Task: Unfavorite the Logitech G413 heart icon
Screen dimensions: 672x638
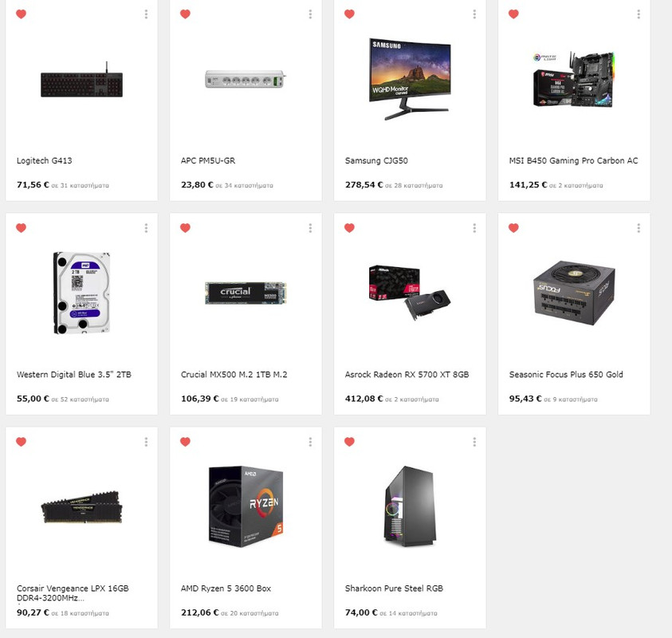Action: [21, 14]
